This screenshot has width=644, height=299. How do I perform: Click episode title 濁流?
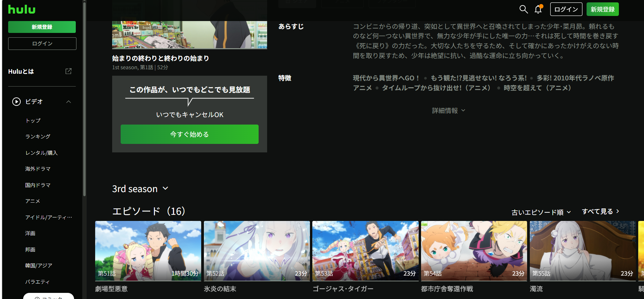pos(536,289)
